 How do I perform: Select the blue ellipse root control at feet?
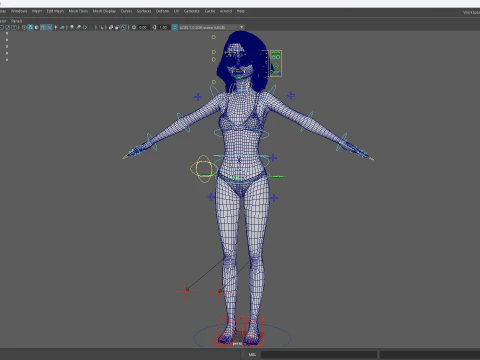click(x=242, y=337)
